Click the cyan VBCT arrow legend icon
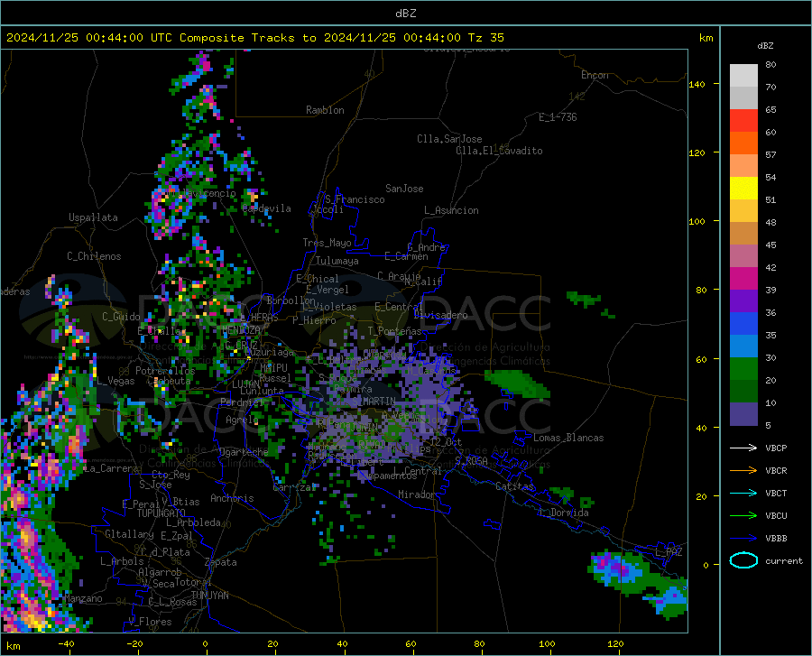This screenshot has height=656, width=812. point(743,493)
